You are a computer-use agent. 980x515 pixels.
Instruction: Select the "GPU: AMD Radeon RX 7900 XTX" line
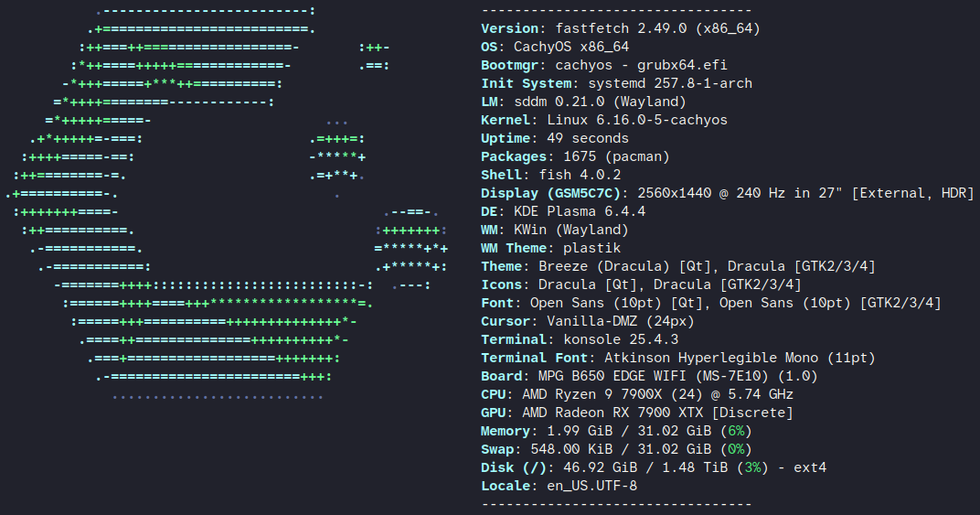coord(637,413)
